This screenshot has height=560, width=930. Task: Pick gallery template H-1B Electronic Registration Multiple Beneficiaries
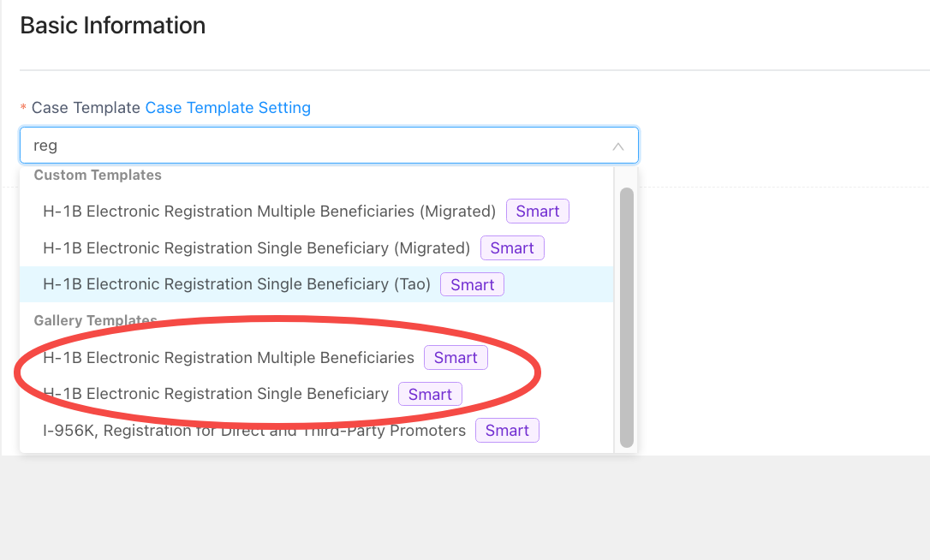click(229, 358)
